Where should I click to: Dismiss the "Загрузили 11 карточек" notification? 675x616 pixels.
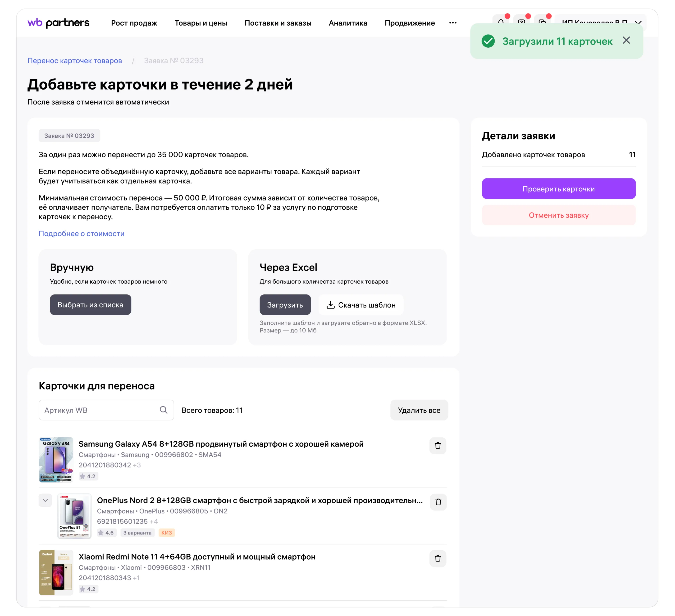(x=626, y=41)
